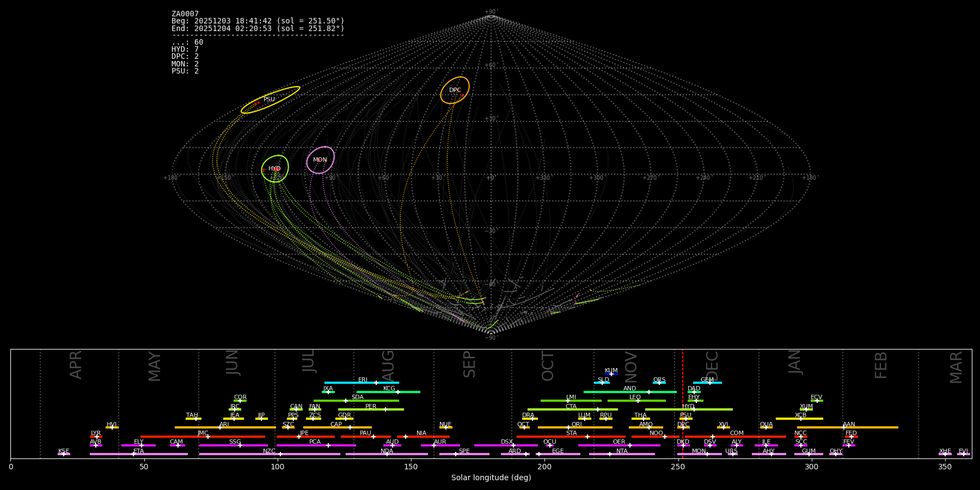
Task: Click the SDA shower label in the timeline
Action: [358, 397]
